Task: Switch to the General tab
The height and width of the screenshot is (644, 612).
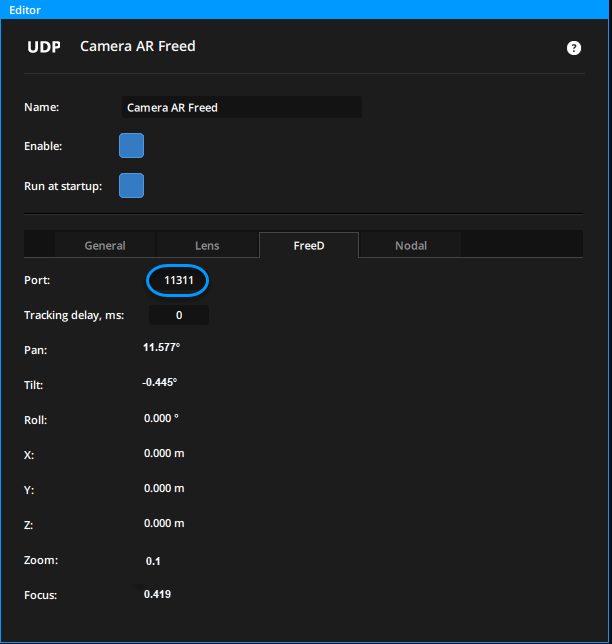Action: [x=105, y=245]
